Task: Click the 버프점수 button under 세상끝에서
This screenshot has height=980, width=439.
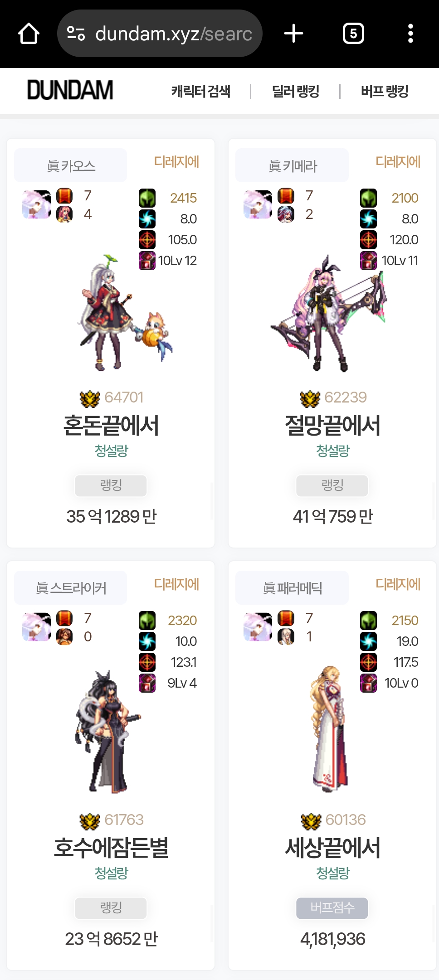Action: click(332, 908)
